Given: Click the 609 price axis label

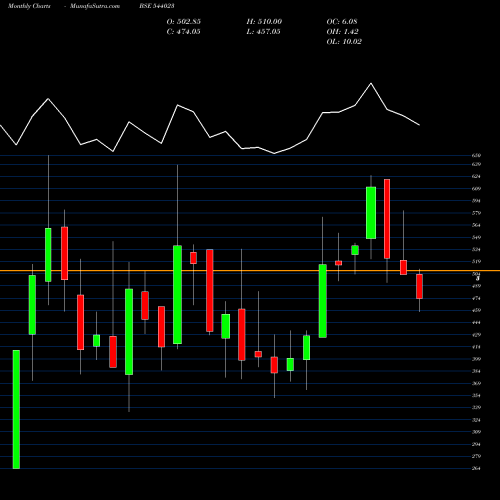Looking at the screenshot, I should tap(476, 189).
